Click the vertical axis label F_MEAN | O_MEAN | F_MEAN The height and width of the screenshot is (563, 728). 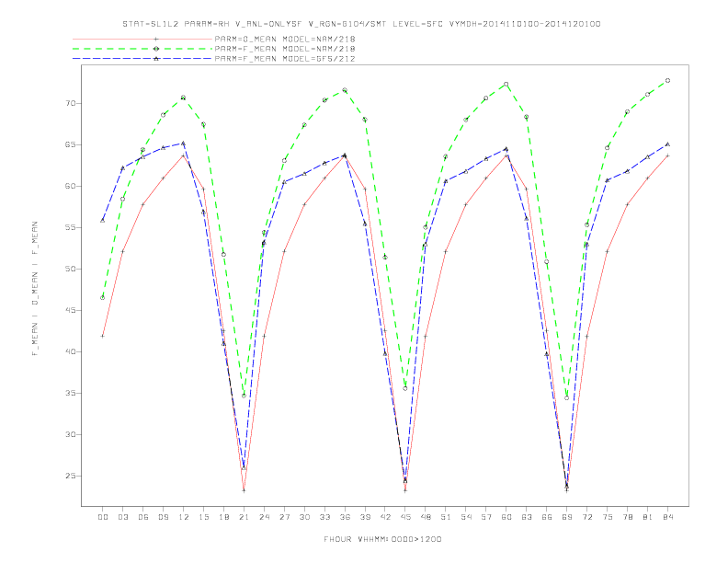[34, 289]
